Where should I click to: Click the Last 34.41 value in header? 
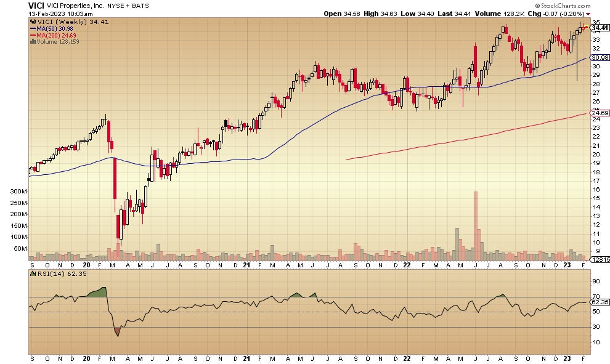click(x=454, y=14)
